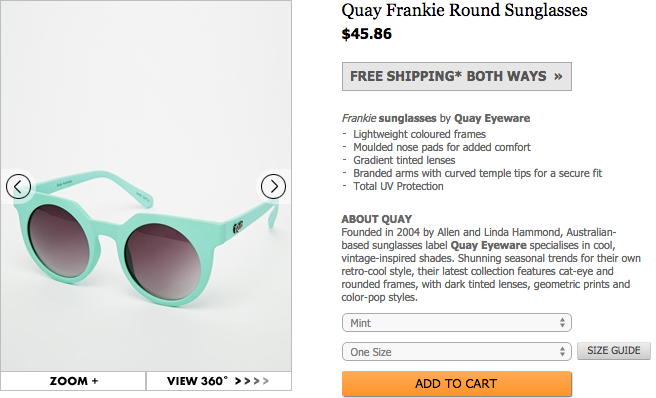Click the Quay Eyeware link in About section

coord(488,245)
